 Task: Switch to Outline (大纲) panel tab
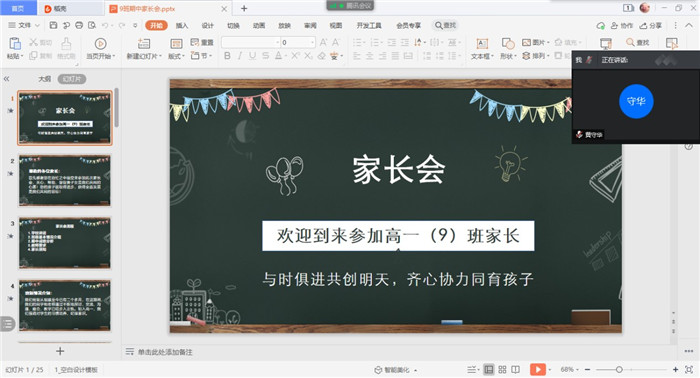point(44,79)
